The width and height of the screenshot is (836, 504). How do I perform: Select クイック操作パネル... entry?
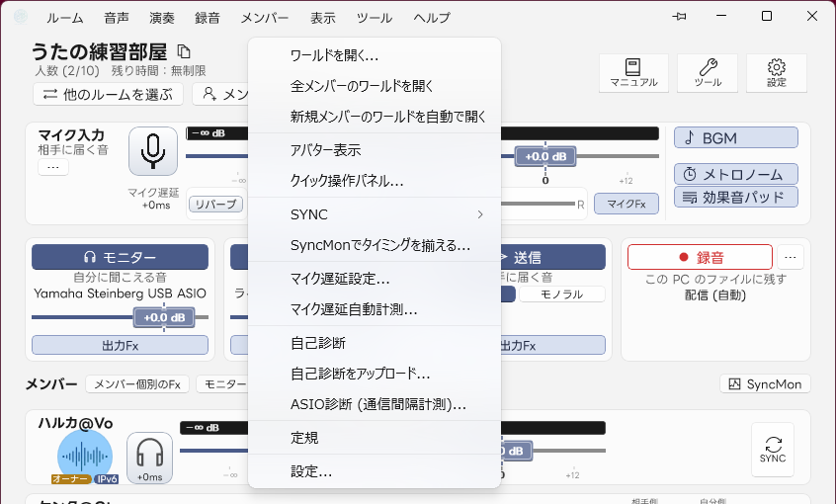(x=375, y=181)
